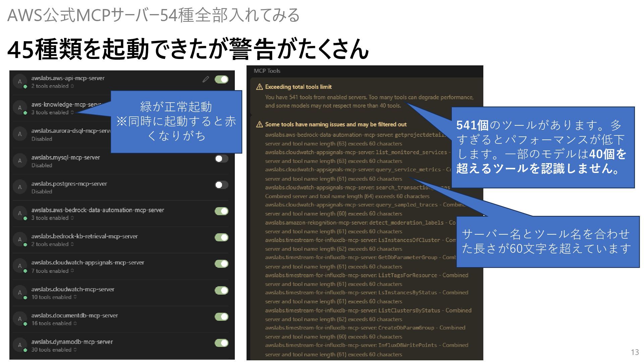Click the avatar icon of awslabs.dynamodb-mcp-server
Viewport: 644px width, 362px height.
pos(20,345)
